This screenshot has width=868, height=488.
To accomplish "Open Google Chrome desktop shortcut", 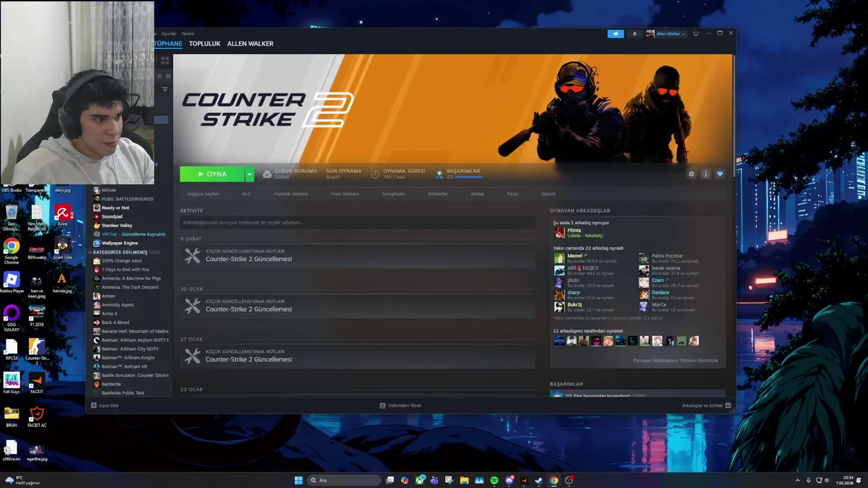I will pos(12,250).
